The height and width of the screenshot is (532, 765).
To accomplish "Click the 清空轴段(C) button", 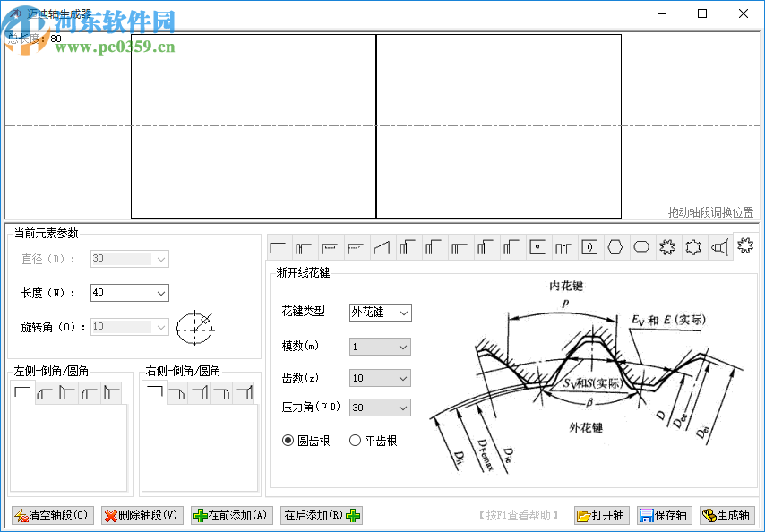I will tap(51, 515).
